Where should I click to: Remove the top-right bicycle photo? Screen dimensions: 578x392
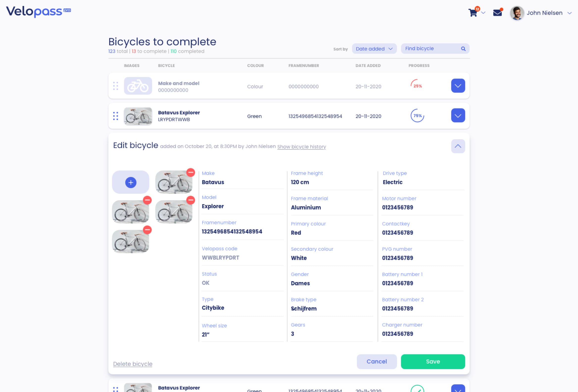click(191, 172)
